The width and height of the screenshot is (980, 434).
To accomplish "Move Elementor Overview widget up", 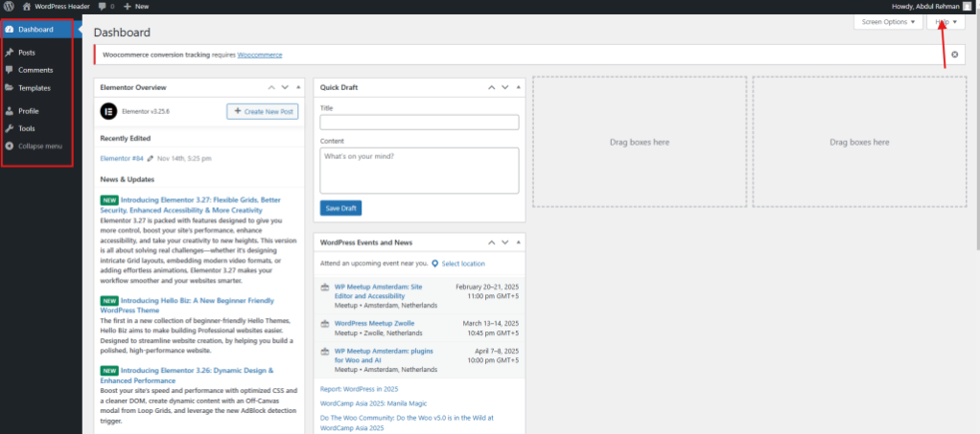I will click(272, 87).
